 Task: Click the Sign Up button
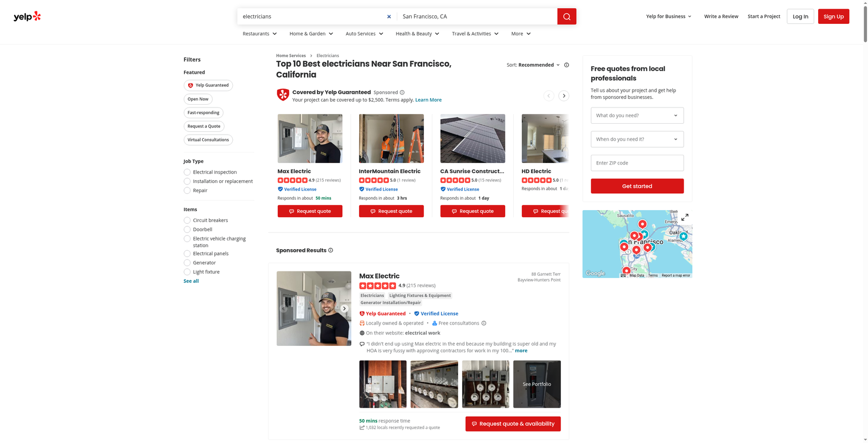pos(833,16)
